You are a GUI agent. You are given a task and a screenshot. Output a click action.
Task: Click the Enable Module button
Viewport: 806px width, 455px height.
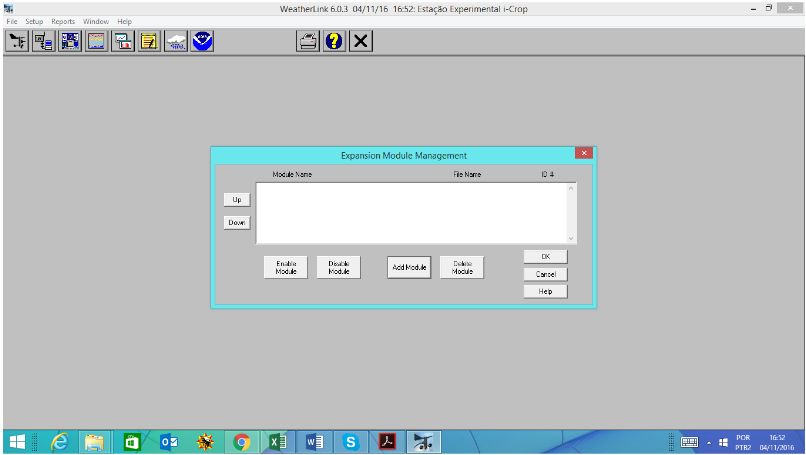[x=286, y=267]
